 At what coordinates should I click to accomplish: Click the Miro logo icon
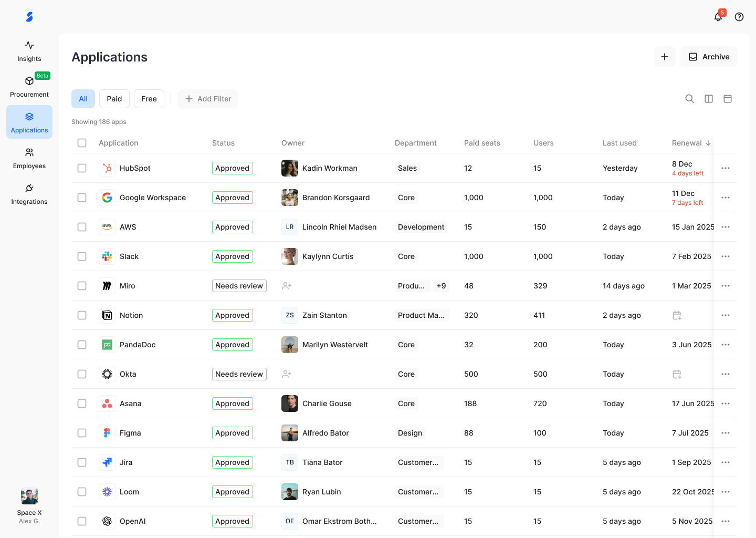click(x=107, y=286)
